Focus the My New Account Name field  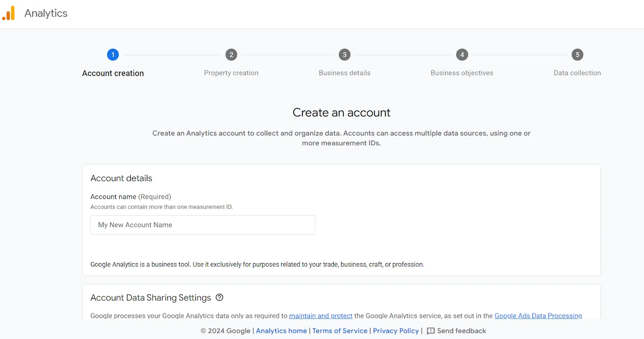click(x=203, y=225)
